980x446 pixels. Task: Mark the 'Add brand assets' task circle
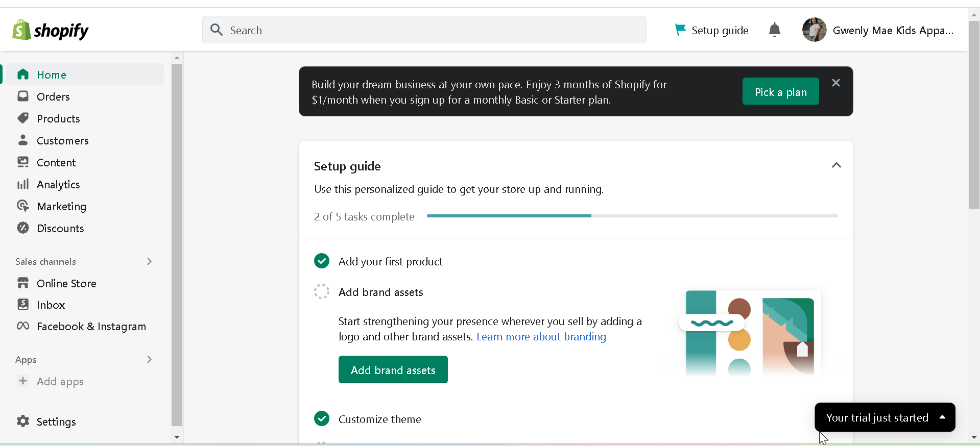tap(322, 292)
